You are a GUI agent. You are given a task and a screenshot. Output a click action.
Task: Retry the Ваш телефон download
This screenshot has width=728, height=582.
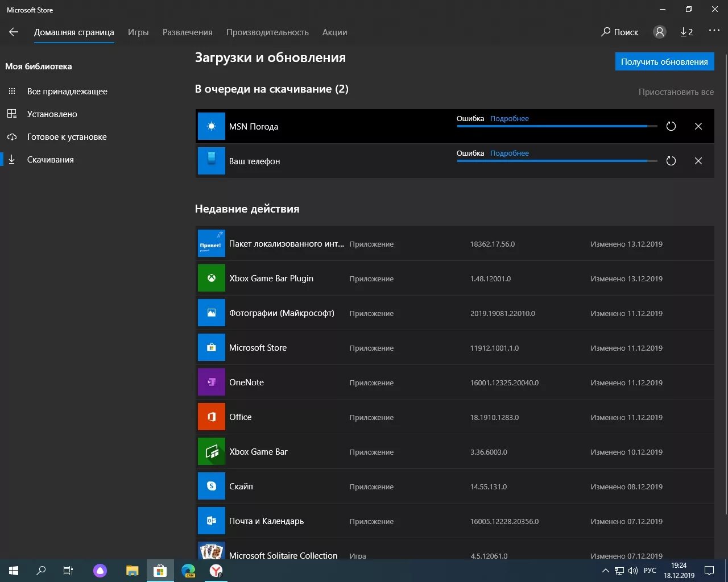pos(671,161)
